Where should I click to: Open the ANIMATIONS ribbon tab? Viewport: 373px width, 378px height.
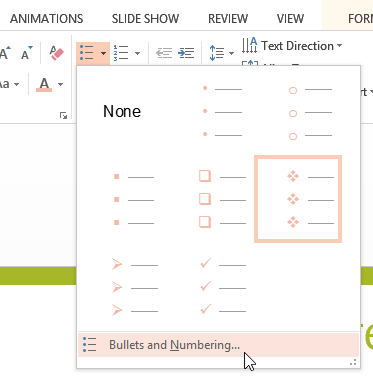click(x=47, y=19)
